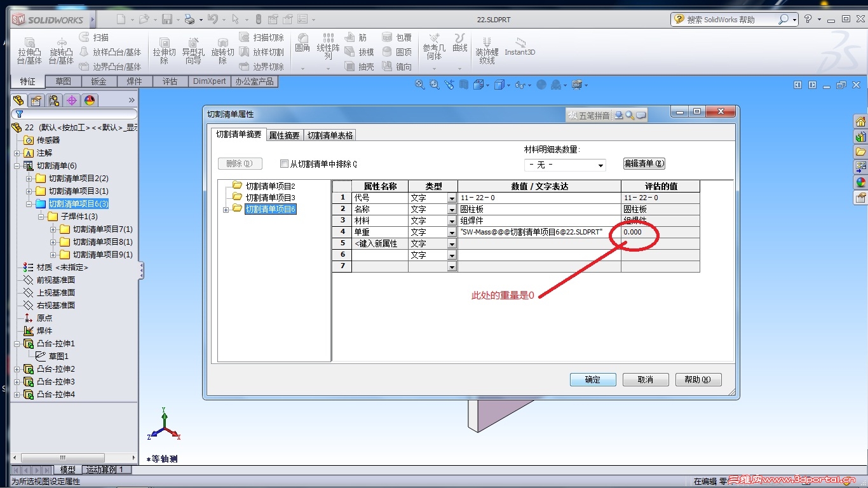
Task: Open the DisplayManager color ball tab
Action: [90, 100]
